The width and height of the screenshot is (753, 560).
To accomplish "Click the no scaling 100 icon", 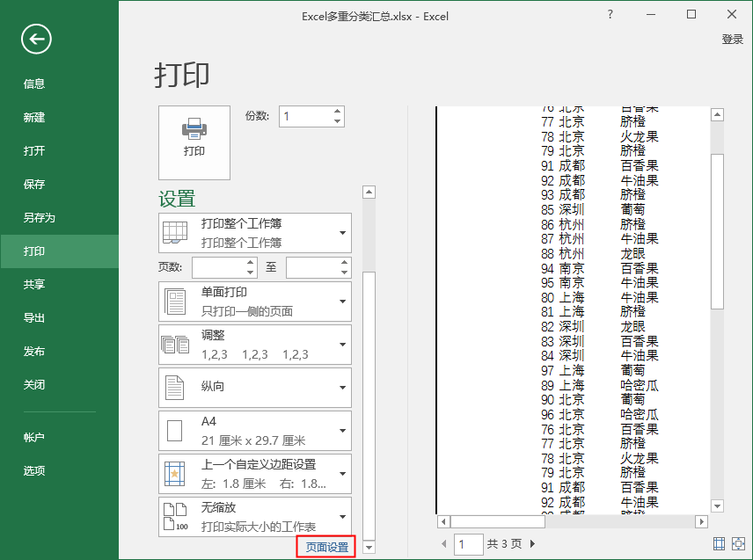I will click(175, 516).
